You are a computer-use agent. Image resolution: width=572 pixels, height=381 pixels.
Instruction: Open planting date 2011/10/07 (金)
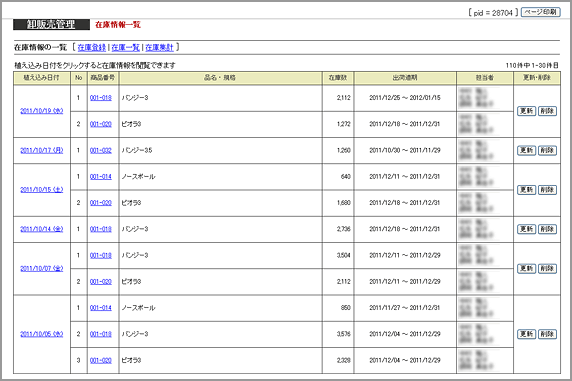click(x=42, y=269)
